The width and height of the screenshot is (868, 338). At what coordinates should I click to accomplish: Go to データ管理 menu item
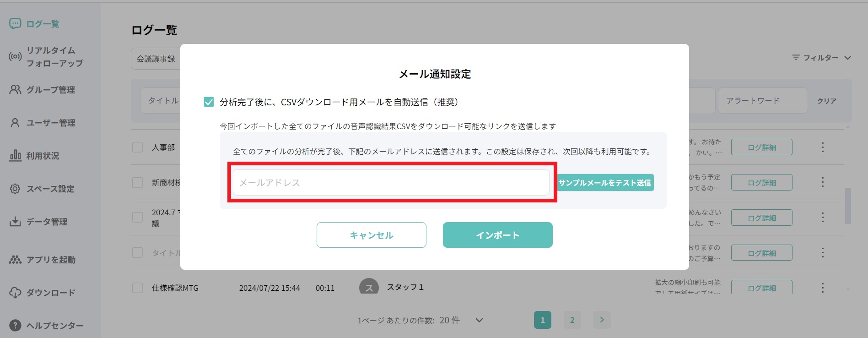click(x=47, y=222)
